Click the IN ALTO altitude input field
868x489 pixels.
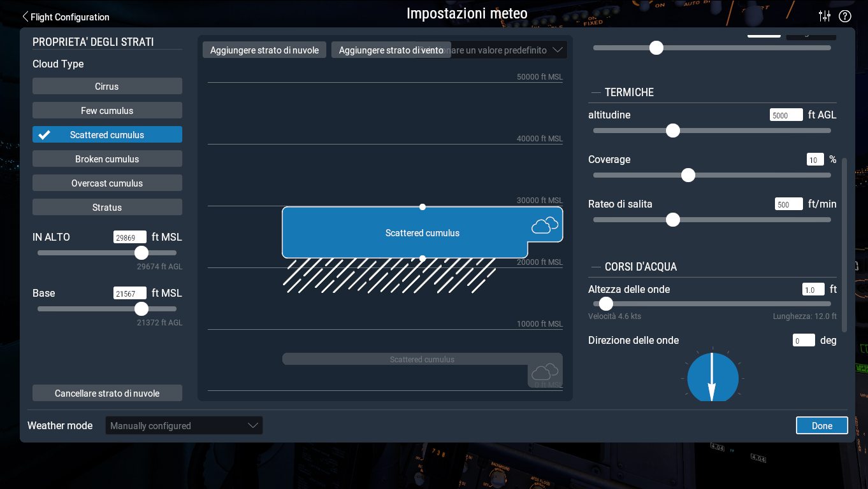click(x=130, y=237)
